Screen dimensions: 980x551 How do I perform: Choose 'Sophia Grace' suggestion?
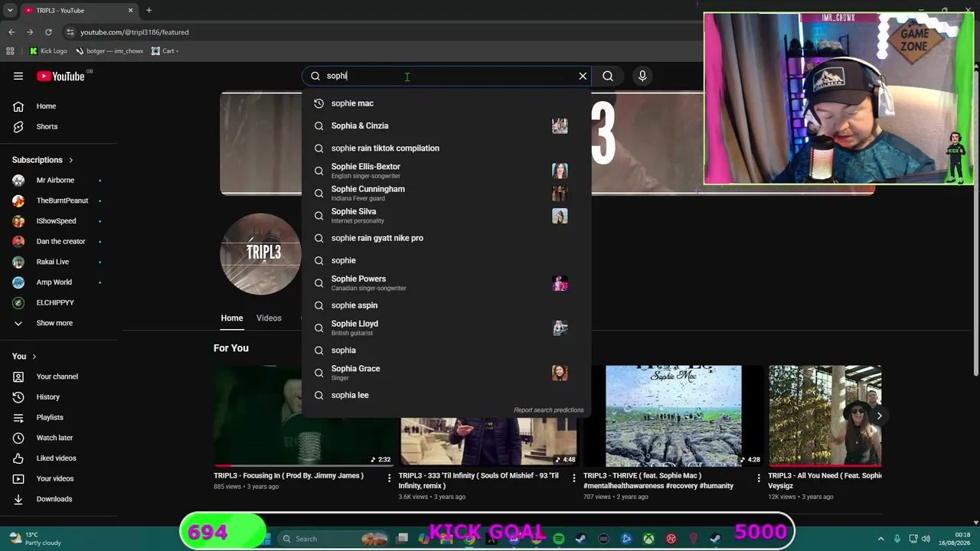(x=446, y=373)
